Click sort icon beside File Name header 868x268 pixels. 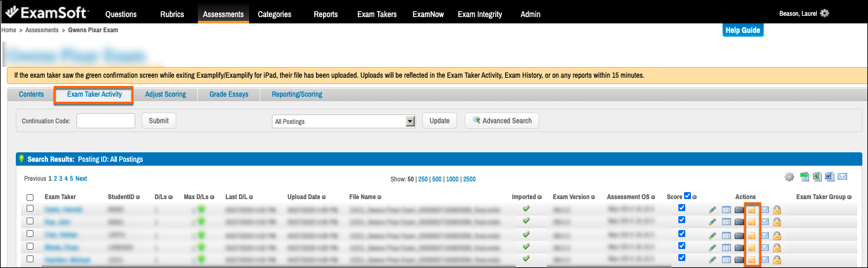(x=379, y=198)
